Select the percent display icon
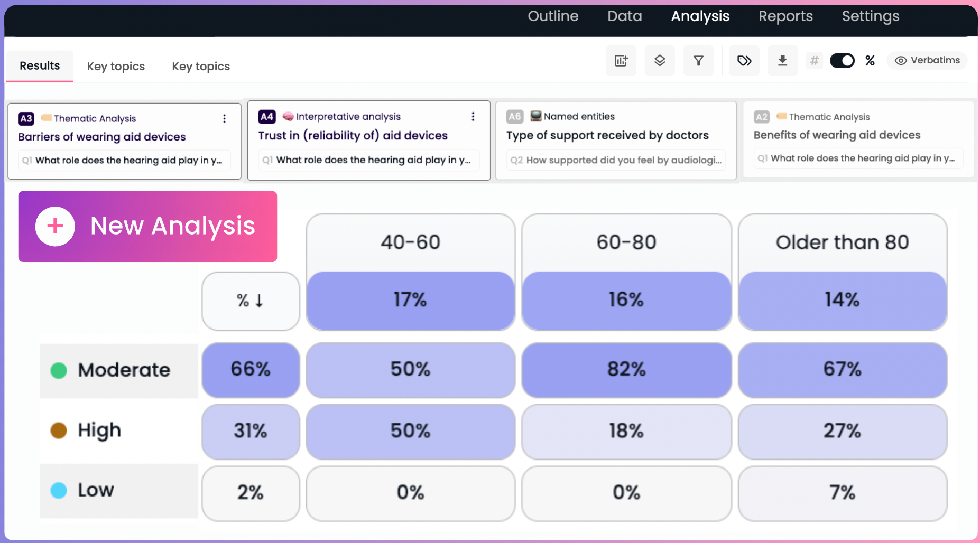This screenshot has width=980, height=543. point(870,61)
